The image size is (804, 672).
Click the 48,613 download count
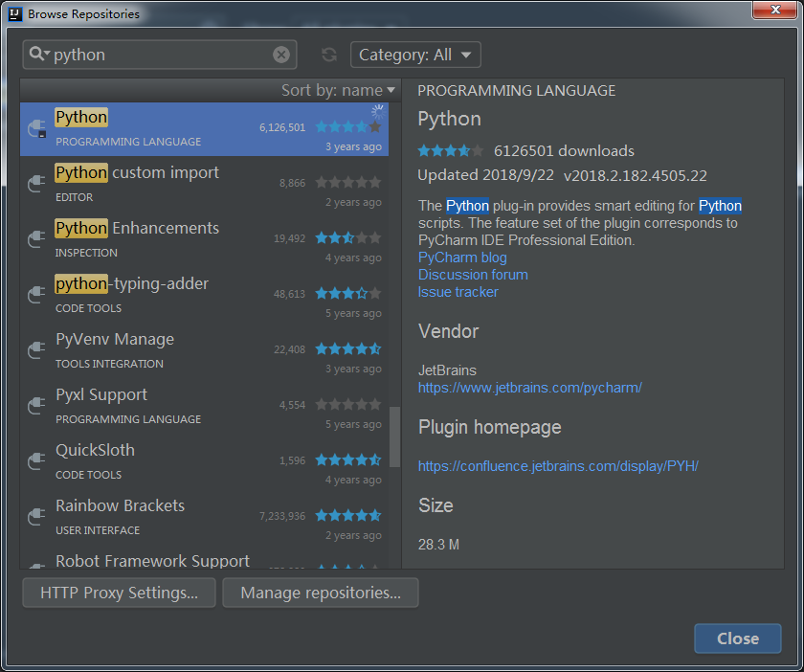(x=289, y=294)
